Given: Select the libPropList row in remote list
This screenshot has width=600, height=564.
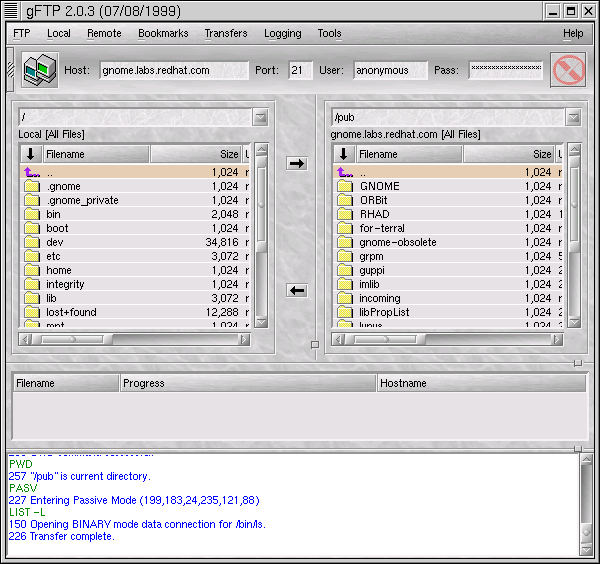Looking at the screenshot, I should (447, 312).
